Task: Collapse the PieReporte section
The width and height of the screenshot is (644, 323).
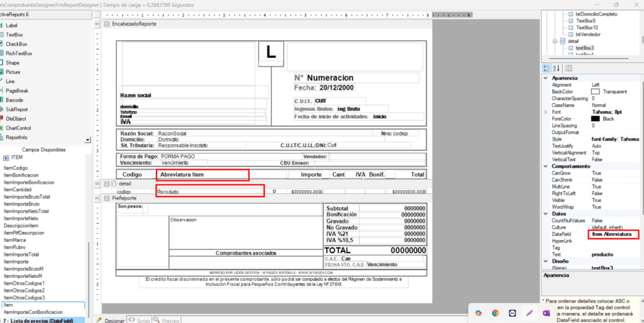Action: click(x=106, y=198)
